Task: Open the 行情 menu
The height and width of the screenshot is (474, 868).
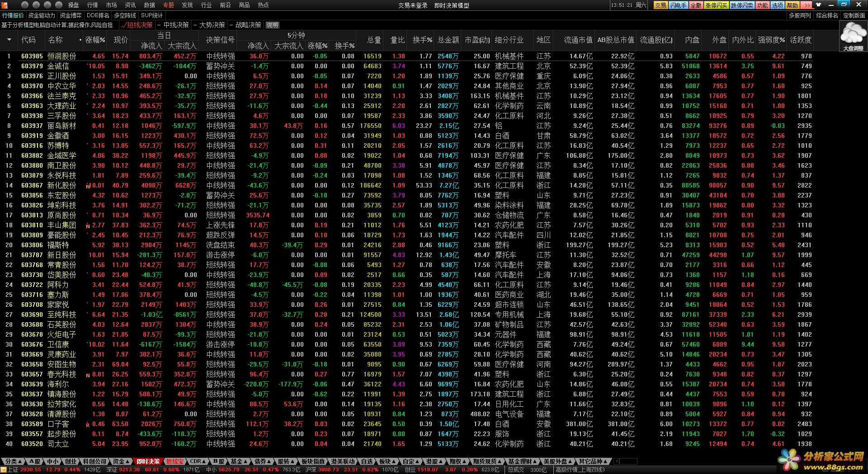Action: tap(92, 5)
